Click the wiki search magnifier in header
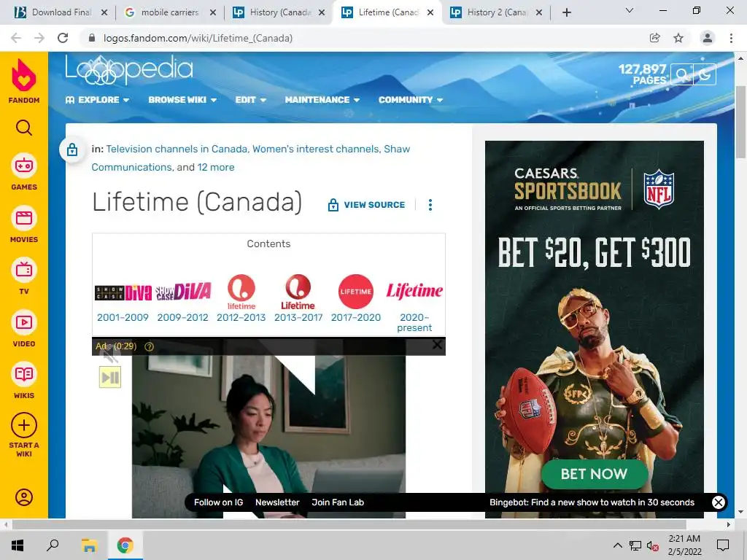The height and width of the screenshot is (560, 747). tap(682, 75)
